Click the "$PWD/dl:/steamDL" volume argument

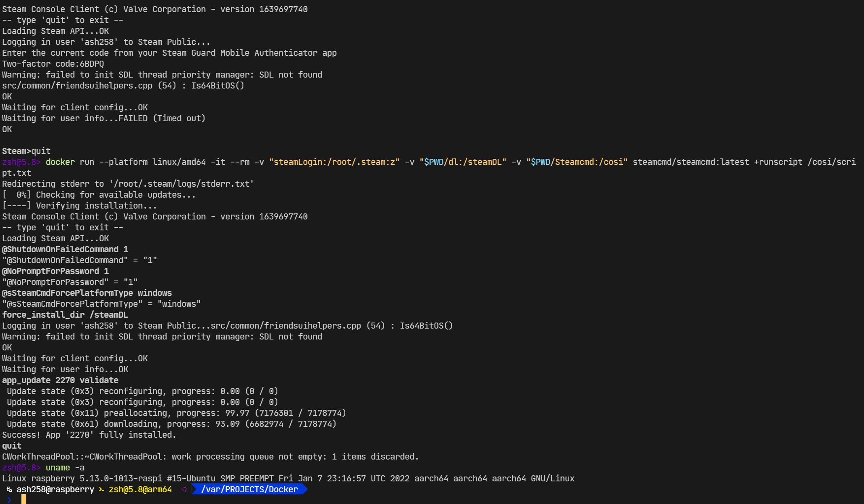click(463, 162)
